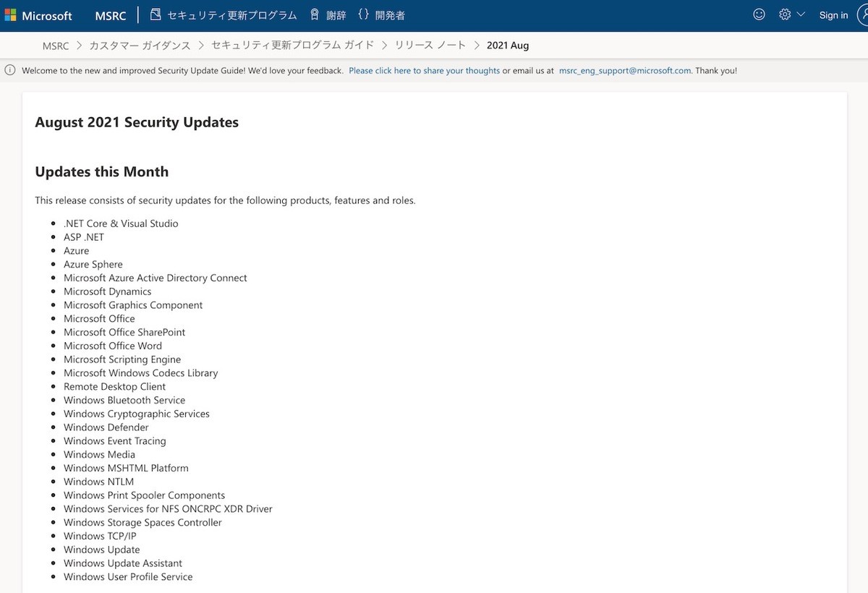This screenshot has width=868, height=593.
Task: Click the 'Microsoft Office Word' item
Action: tap(113, 346)
